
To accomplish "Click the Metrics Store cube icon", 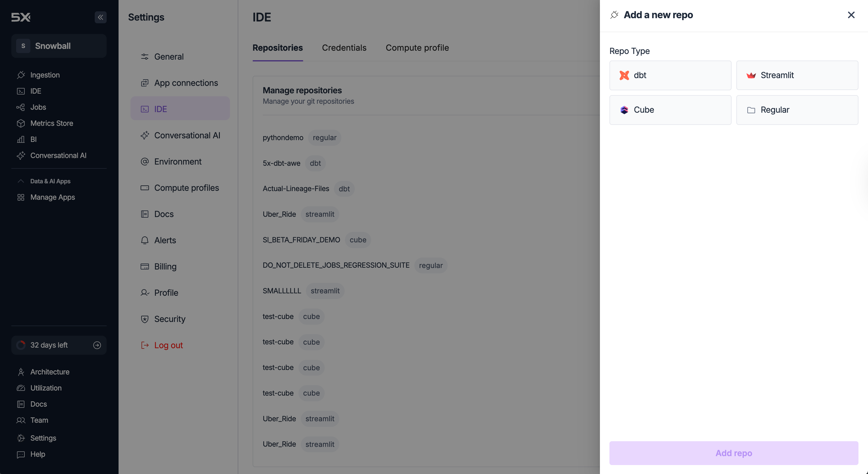I will click(21, 123).
